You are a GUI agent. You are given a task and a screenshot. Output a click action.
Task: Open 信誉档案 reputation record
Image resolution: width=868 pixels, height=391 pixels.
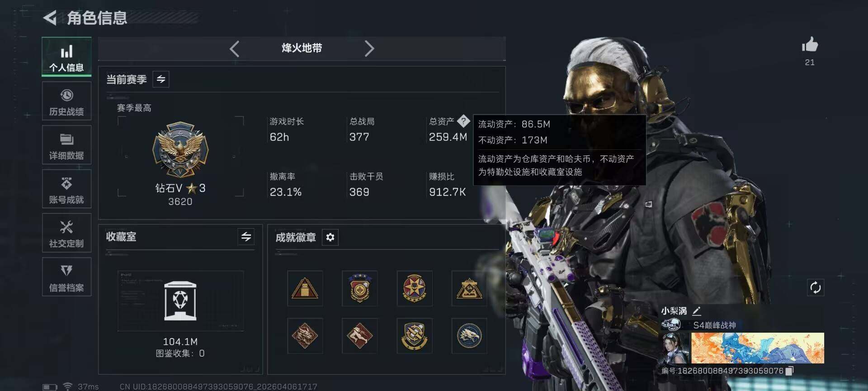pyautogui.click(x=66, y=277)
